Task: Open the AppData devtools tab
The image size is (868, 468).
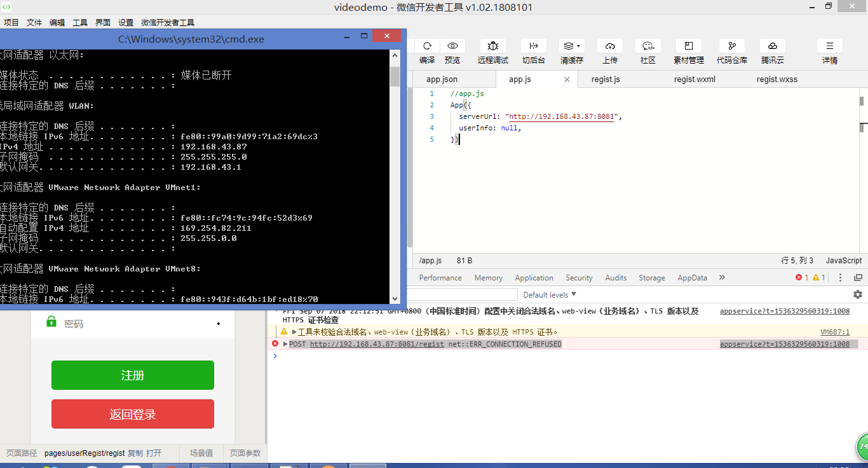Action: point(693,278)
